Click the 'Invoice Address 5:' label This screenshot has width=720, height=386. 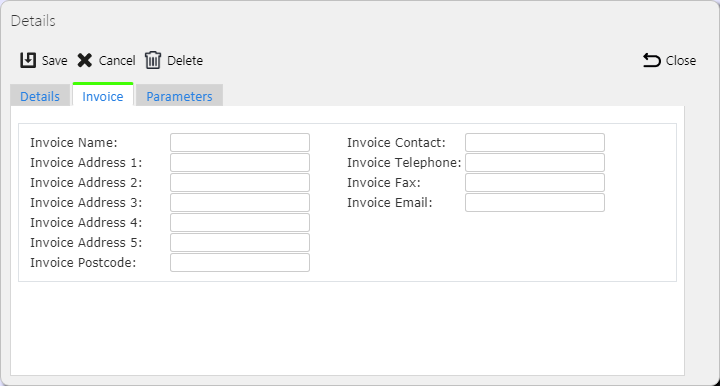pos(86,243)
